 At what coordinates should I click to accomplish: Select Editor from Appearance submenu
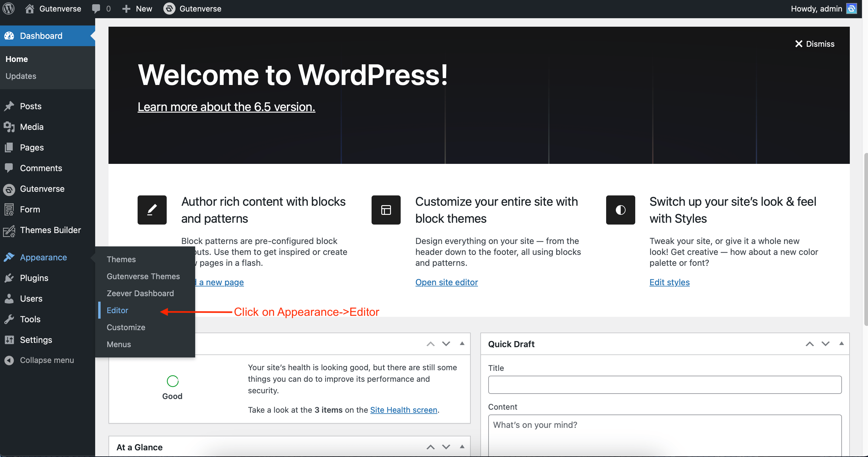[x=117, y=310]
